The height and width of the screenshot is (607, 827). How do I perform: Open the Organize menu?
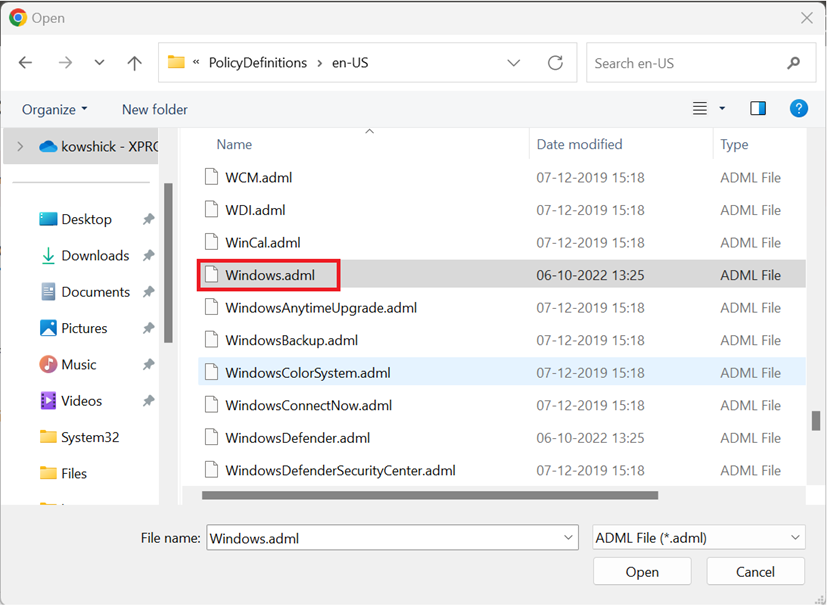(x=54, y=109)
